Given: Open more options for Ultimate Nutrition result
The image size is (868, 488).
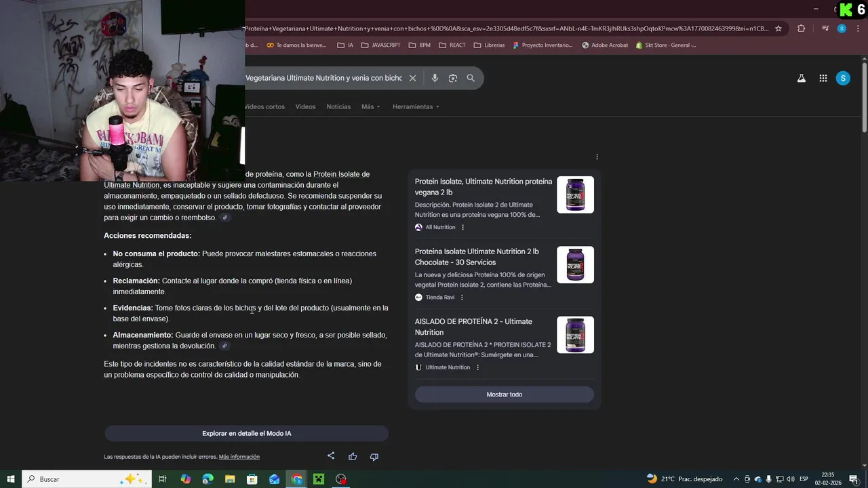Looking at the screenshot, I should coord(477,367).
